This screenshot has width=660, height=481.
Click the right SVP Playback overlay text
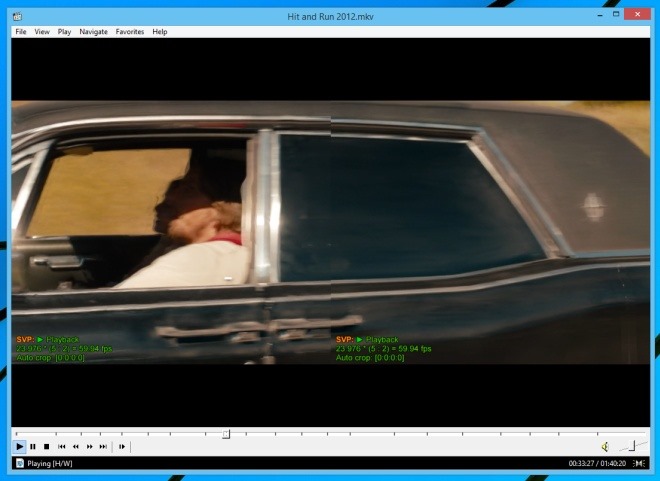[x=367, y=339]
